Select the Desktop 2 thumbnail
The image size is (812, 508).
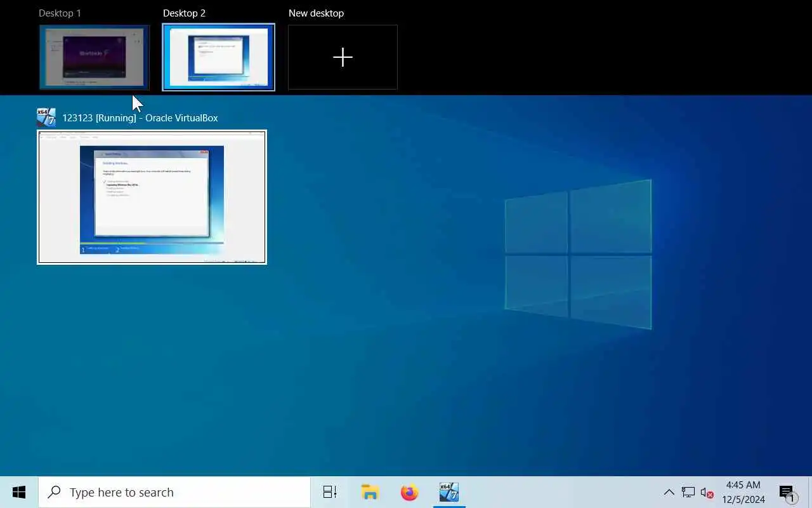click(x=219, y=57)
